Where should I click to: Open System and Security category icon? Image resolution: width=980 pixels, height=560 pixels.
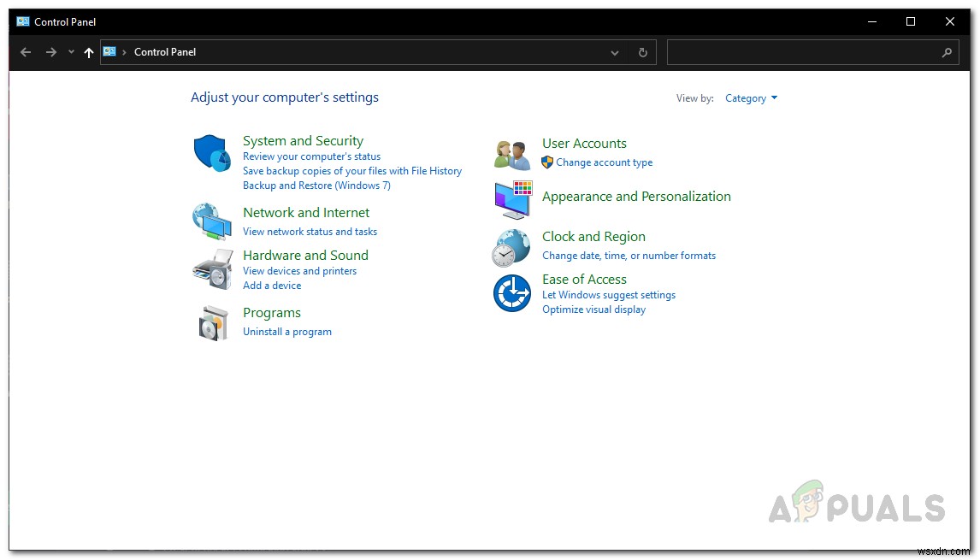(212, 156)
